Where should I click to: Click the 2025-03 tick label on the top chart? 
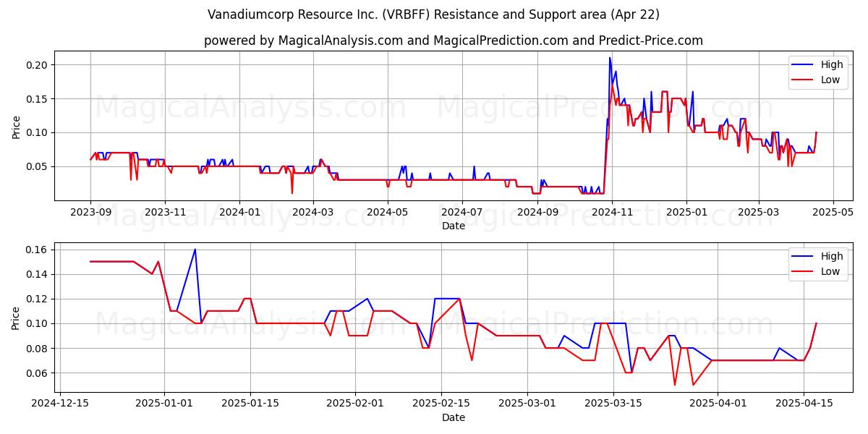click(x=758, y=212)
